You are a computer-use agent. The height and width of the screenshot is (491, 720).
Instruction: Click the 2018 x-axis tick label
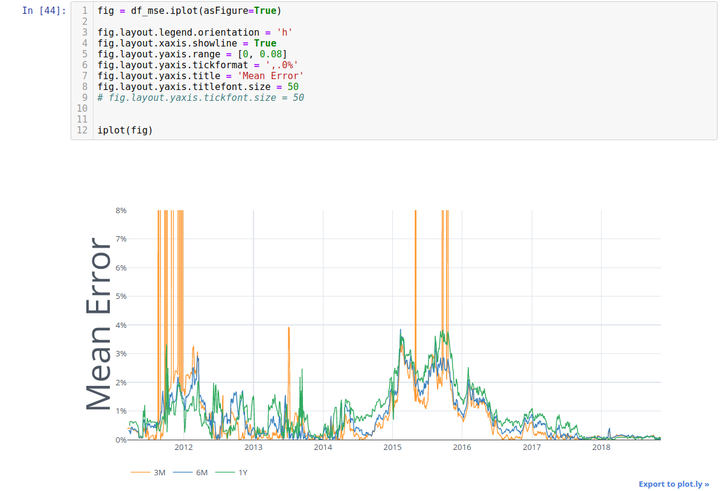tap(602, 447)
